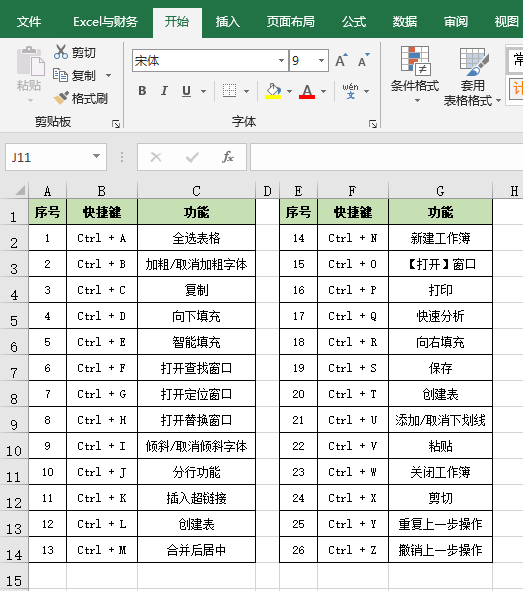Toggle Underline formatting
Viewport: 523px width, 591px height.
(187, 91)
